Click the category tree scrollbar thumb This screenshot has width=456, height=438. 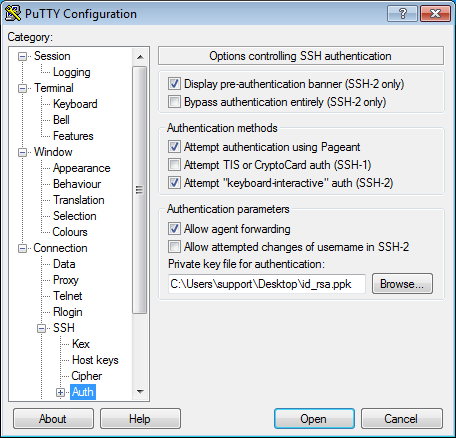[x=140, y=190]
